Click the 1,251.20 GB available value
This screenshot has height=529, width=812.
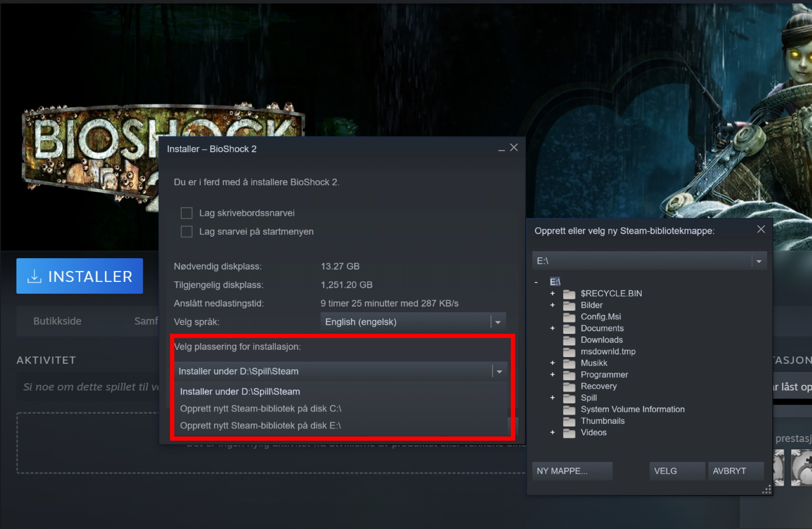click(x=346, y=285)
